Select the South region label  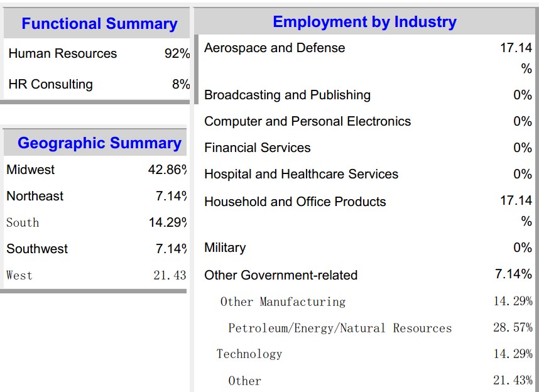tap(23, 222)
